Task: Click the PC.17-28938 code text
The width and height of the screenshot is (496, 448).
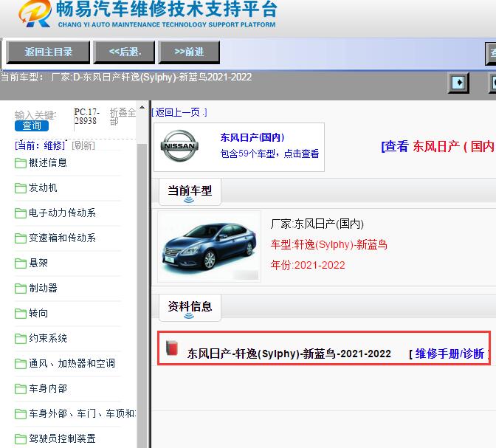Action: (86, 117)
